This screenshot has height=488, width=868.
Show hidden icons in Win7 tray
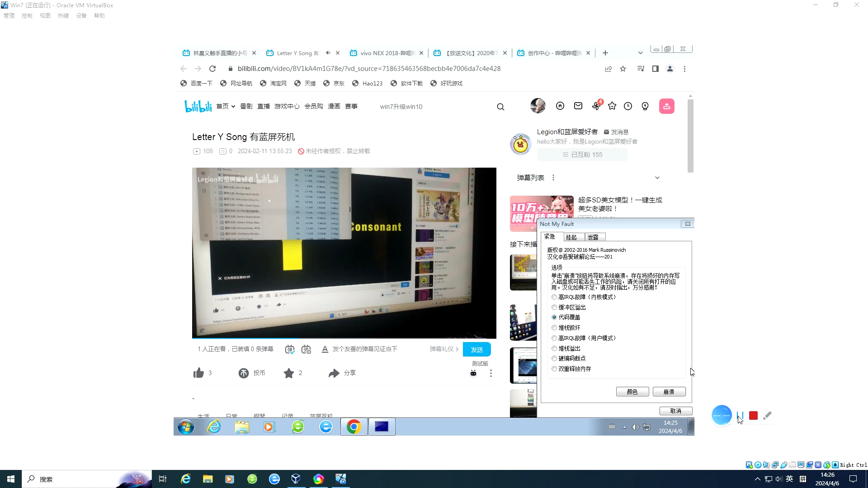coord(624,427)
